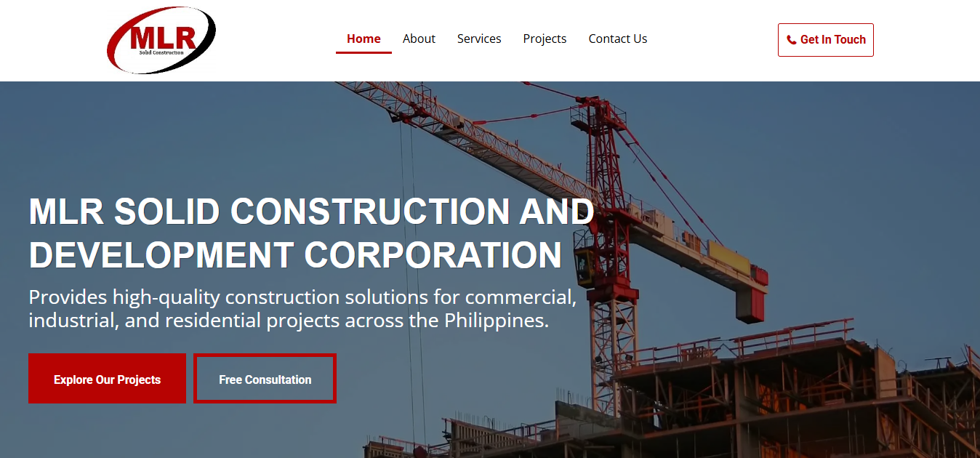Navigate to Projects in the navbar

tap(545, 39)
